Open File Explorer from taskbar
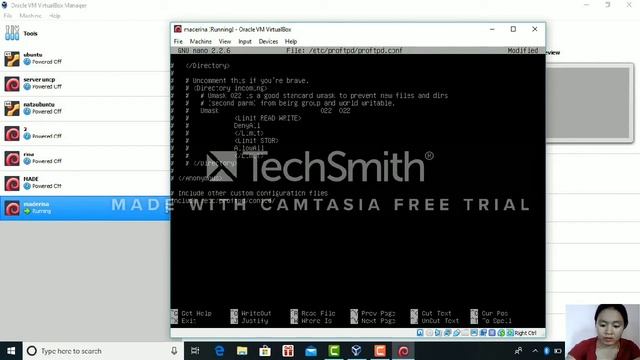Image resolution: width=640 pixels, height=360 pixels. click(x=242, y=351)
